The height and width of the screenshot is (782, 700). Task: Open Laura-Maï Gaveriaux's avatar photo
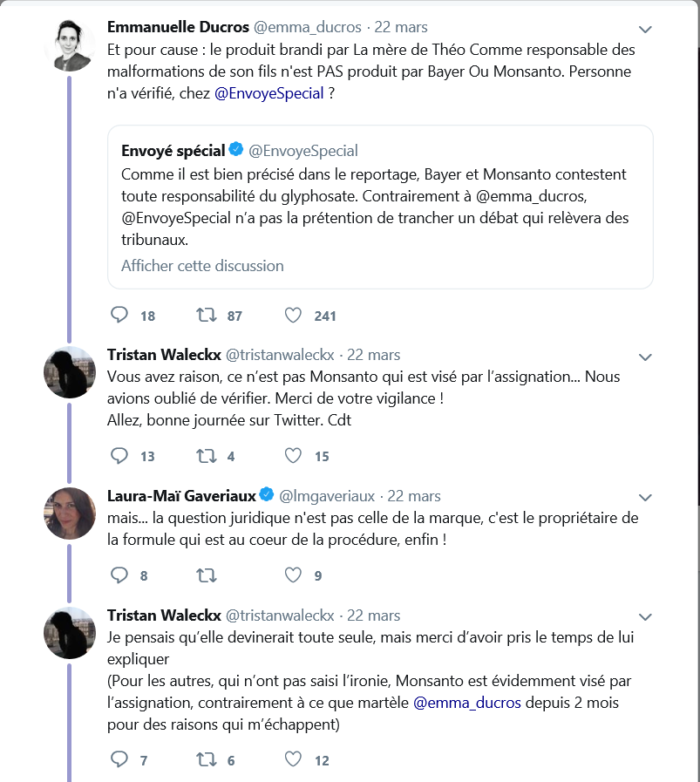(x=70, y=513)
